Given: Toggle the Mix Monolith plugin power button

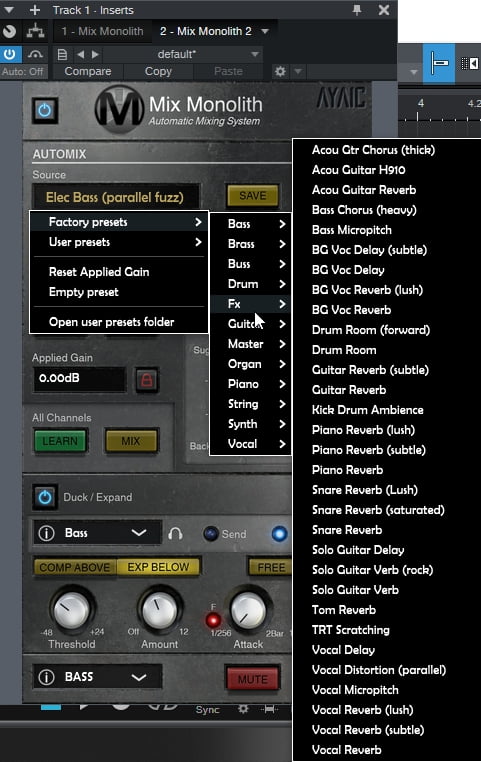Looking at the screenshot, I should [45, 110].
